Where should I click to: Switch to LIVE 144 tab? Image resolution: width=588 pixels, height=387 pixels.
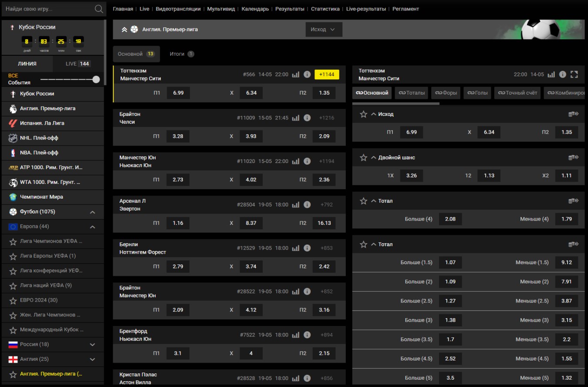coord(78,64)
